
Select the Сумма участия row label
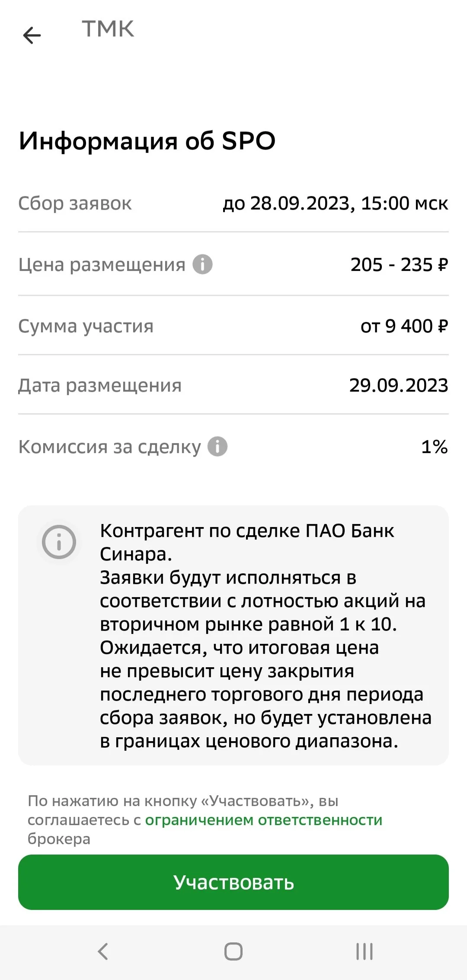86,326
